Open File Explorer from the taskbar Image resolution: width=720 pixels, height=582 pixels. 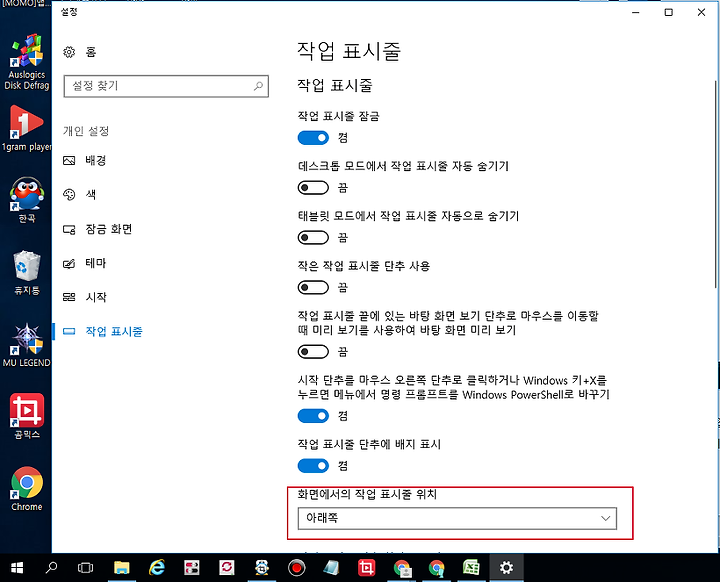pyautogui.click(x=122, y=568)
